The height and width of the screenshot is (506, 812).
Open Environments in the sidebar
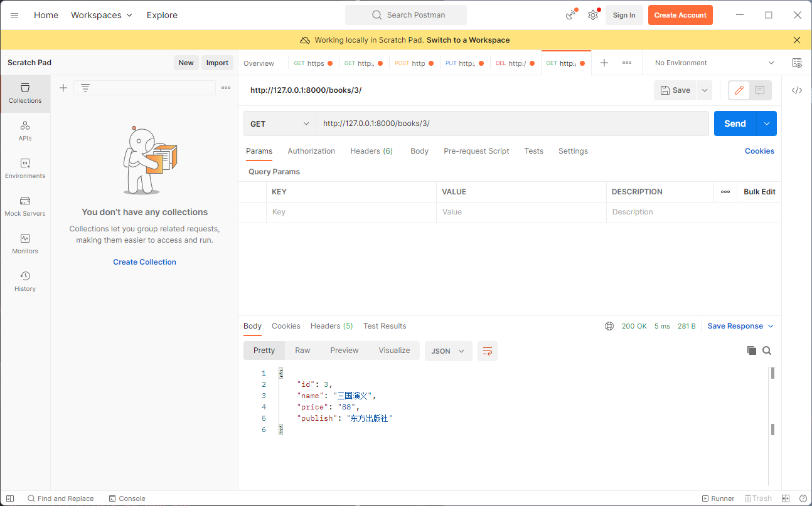pyautogui.click(x=25, y=169)
